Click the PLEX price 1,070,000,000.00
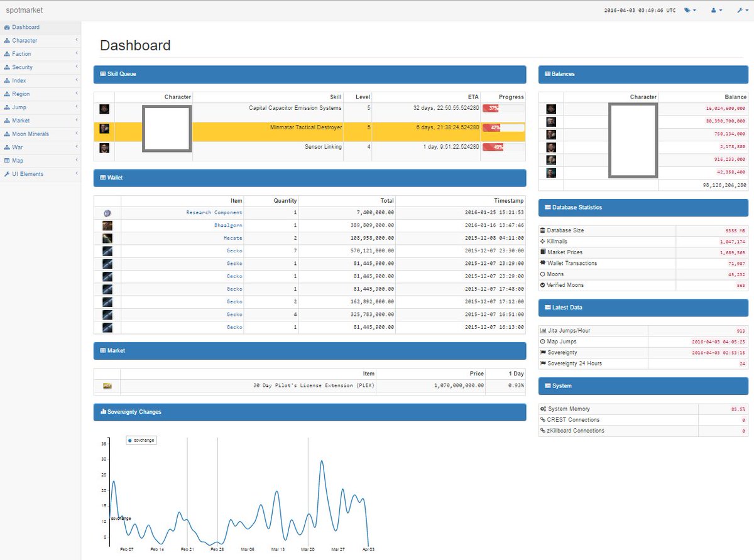 (459, 385)
